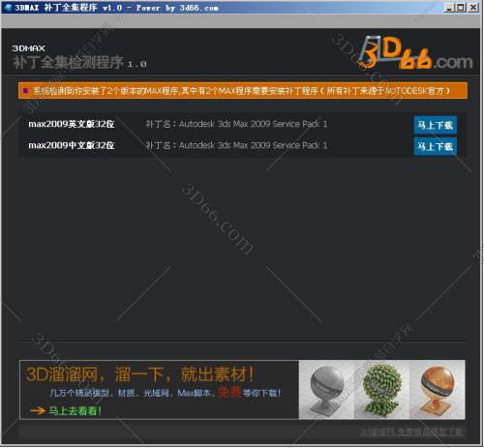Click the 免费 red text in banner
484x448 pixels.
click(x=229, y=392)
